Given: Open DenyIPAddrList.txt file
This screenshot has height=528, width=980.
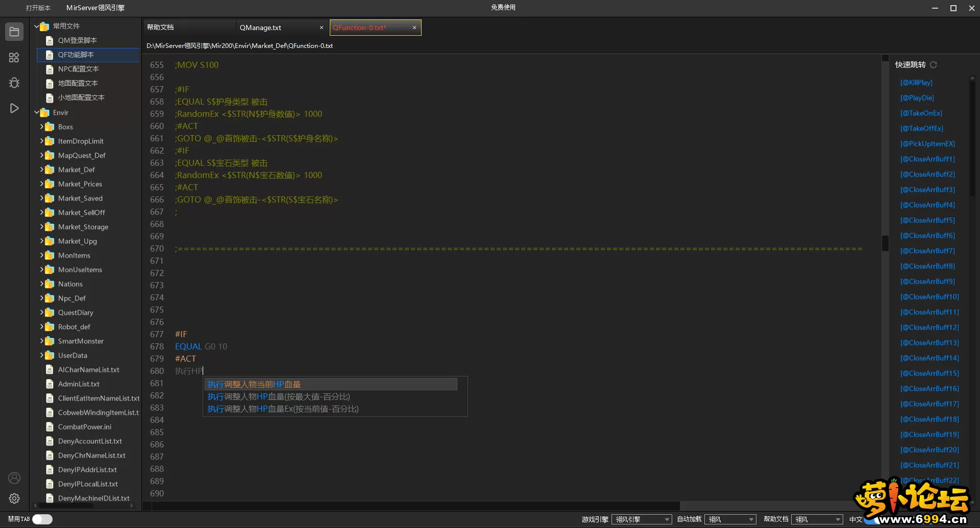Looking at the screenshot, I should (88, 470).
